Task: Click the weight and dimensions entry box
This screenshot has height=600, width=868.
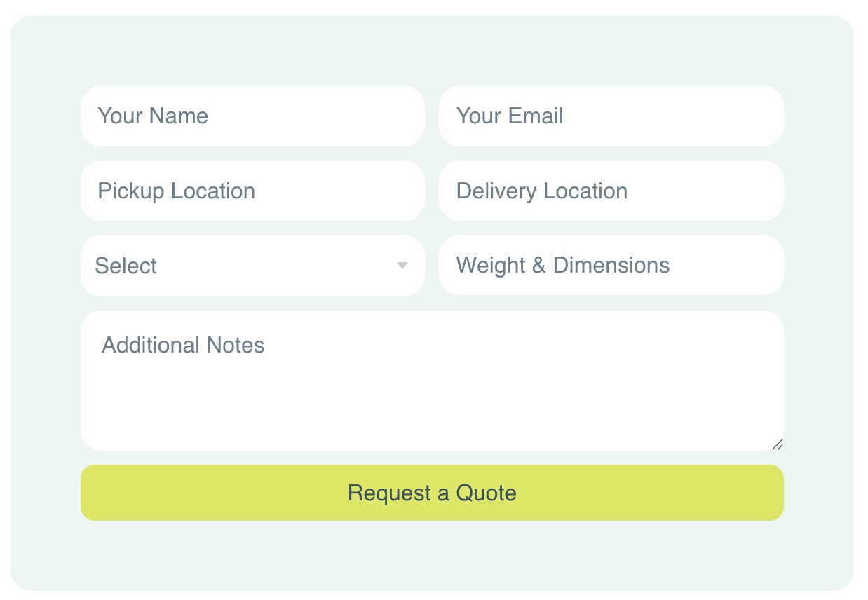Action: coord(611,265)
